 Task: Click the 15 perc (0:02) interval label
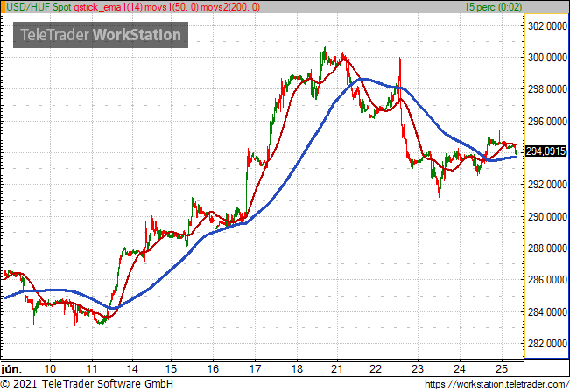(x=493, y=7)
